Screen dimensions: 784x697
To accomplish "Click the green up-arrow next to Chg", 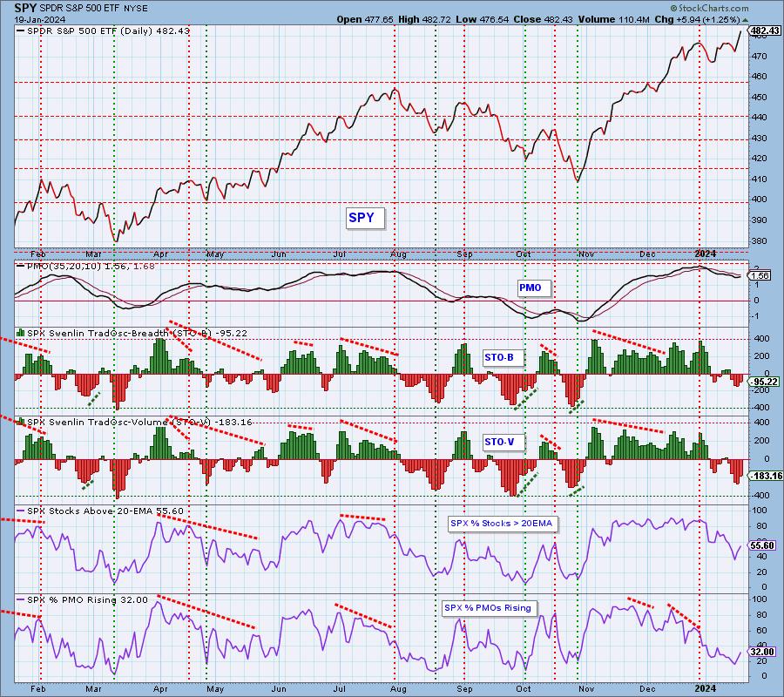I will coord(745,20).
